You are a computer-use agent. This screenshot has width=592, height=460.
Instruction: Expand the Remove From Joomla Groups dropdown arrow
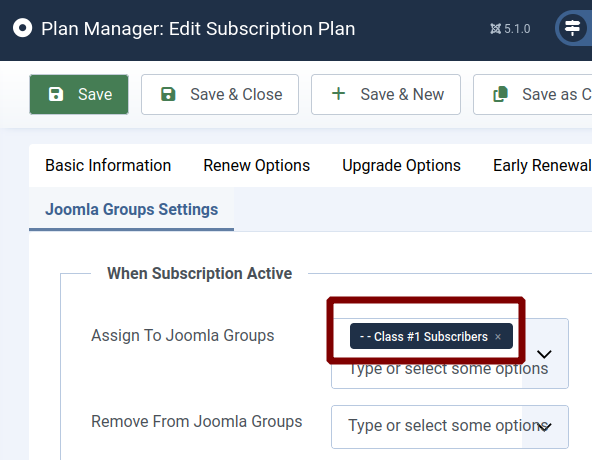click(544, 427)
